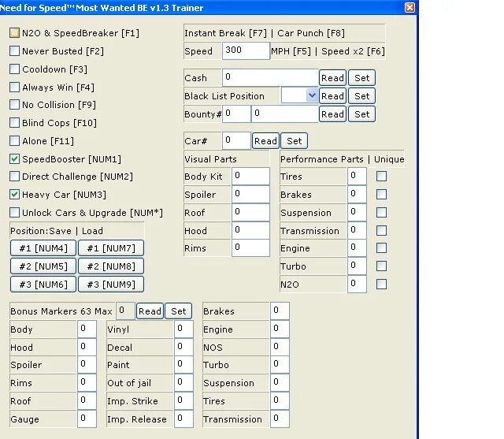Viewport: 504px width, 439px height.
Task: Click Performance Parts N2O value field
Action: click(357, 284)
